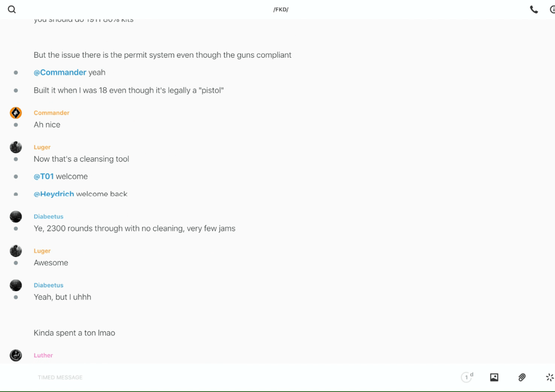Attach a file with paperclip icon
Viewport: 555px width, 392px height.
tap(522, 377)
